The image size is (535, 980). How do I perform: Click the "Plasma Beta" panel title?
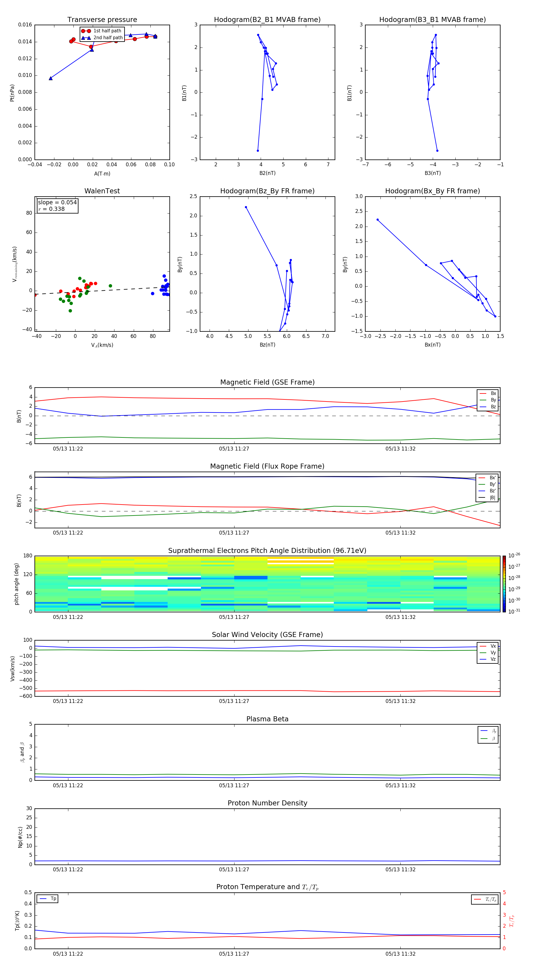tap(267, 719)
